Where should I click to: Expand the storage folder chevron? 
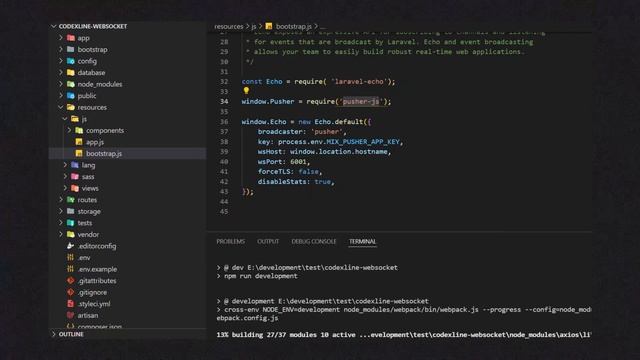pos(61,211)
